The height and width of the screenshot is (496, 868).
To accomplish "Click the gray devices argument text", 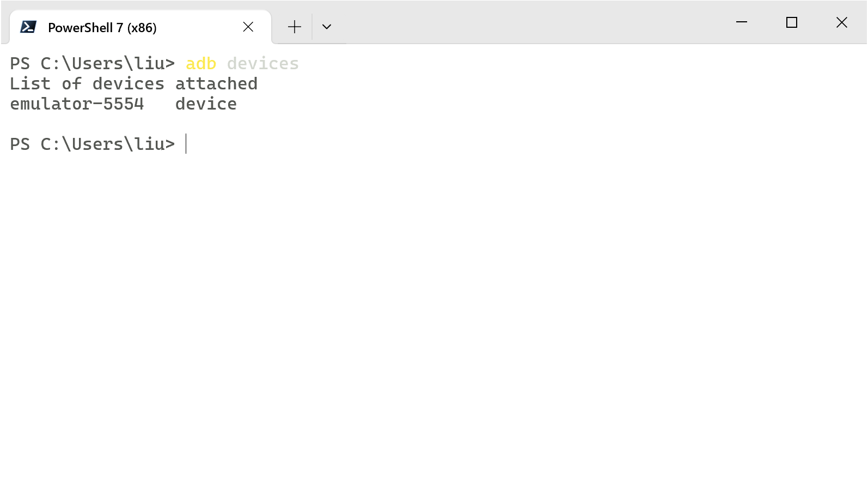I will click(262, 64).
